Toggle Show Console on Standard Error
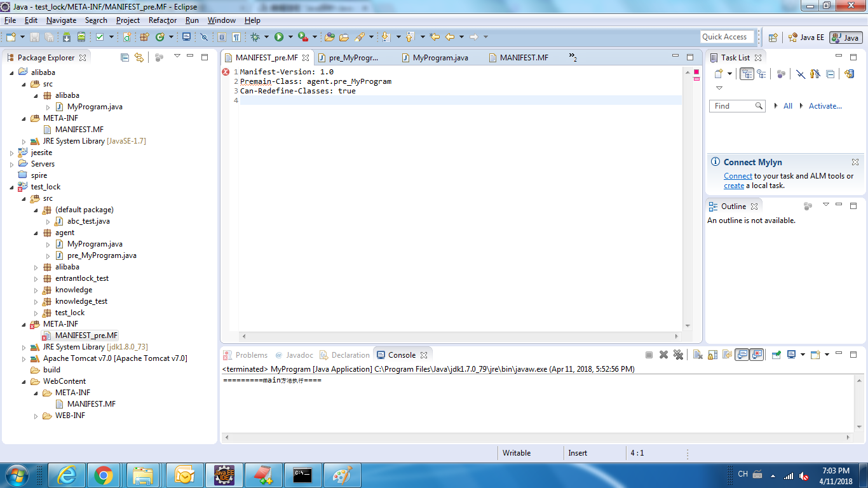 [x=757, y=355]
